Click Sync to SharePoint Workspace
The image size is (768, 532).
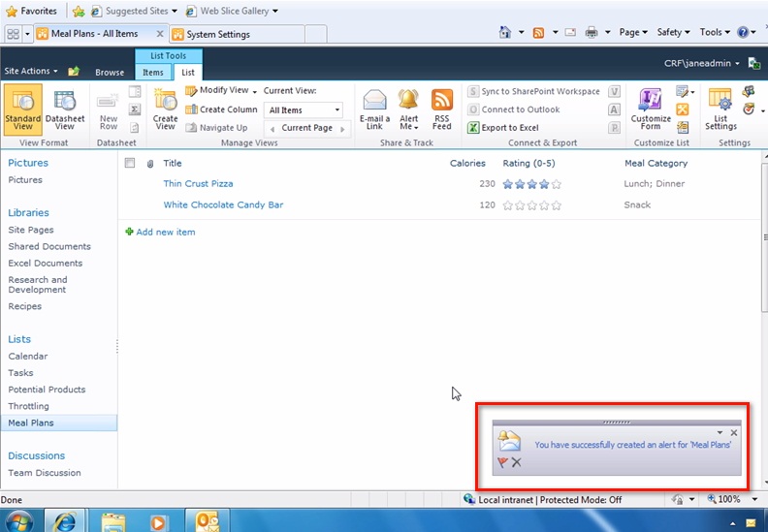(x=533, y=91)
